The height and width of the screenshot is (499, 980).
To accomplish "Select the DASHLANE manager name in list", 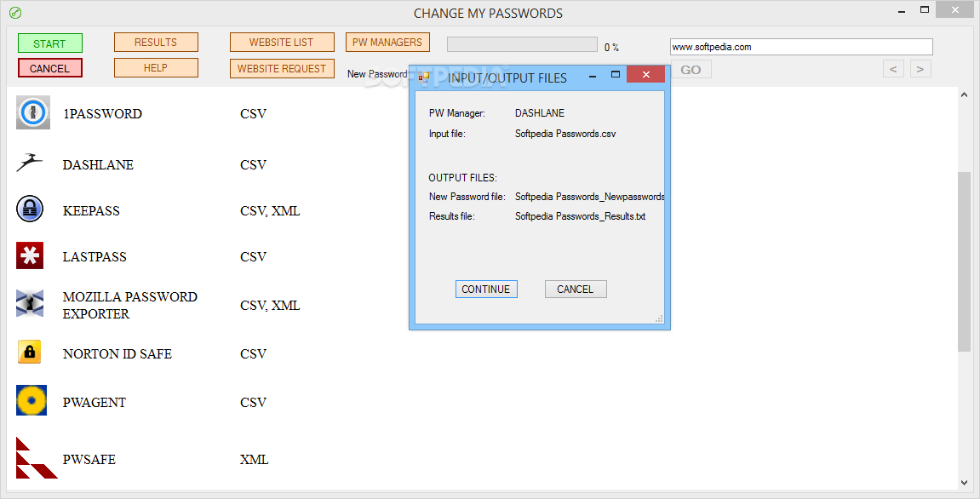I will pyautogui.click(x=98, y=164).
